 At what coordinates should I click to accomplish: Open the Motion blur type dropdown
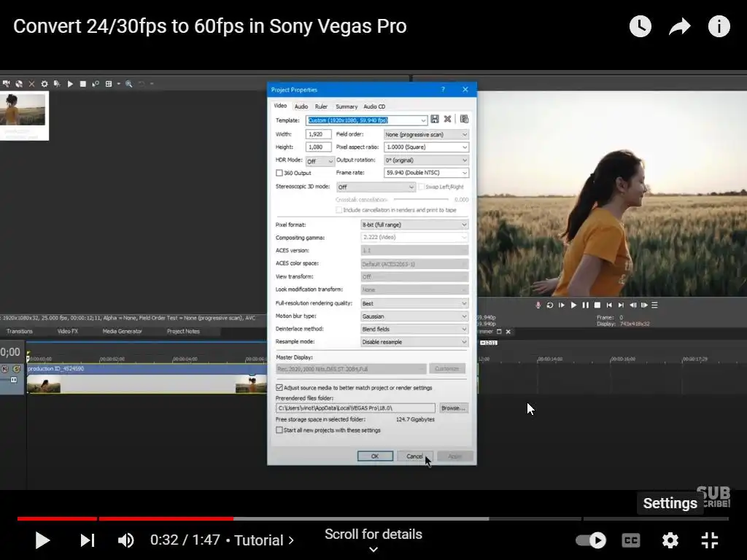point(414,316)
